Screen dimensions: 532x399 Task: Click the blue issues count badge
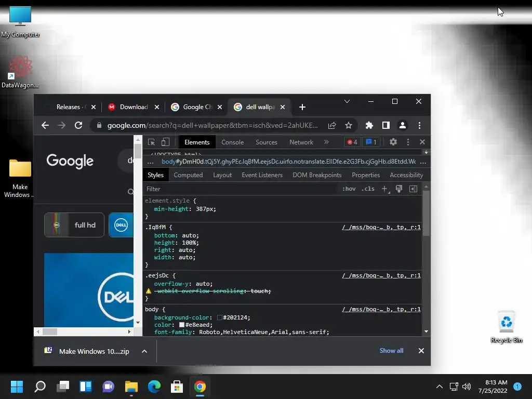click(371, 142)
